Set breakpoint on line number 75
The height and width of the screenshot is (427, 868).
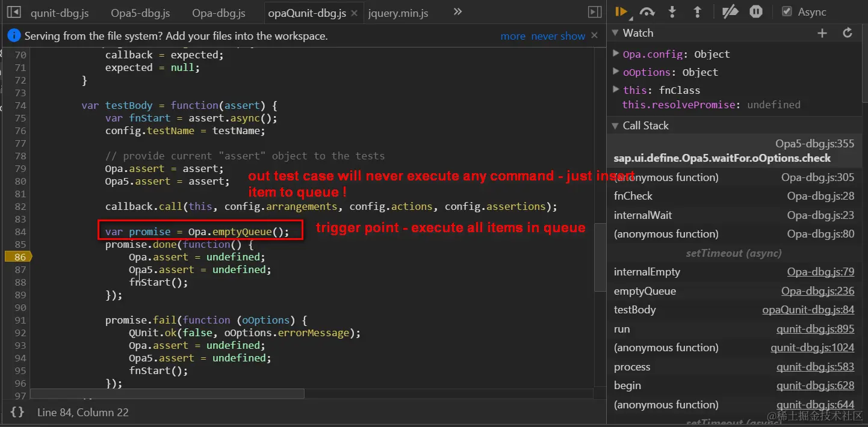(20, 118)
